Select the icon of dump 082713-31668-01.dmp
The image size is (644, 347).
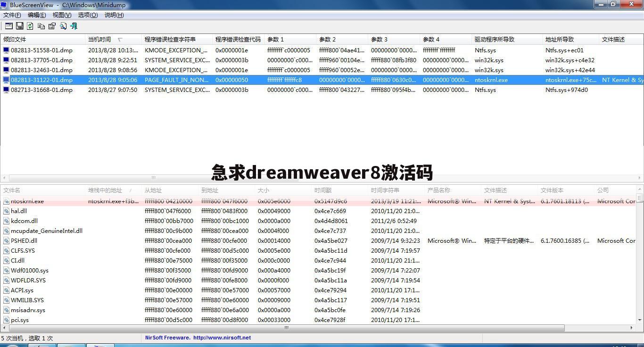click(6, 90)
